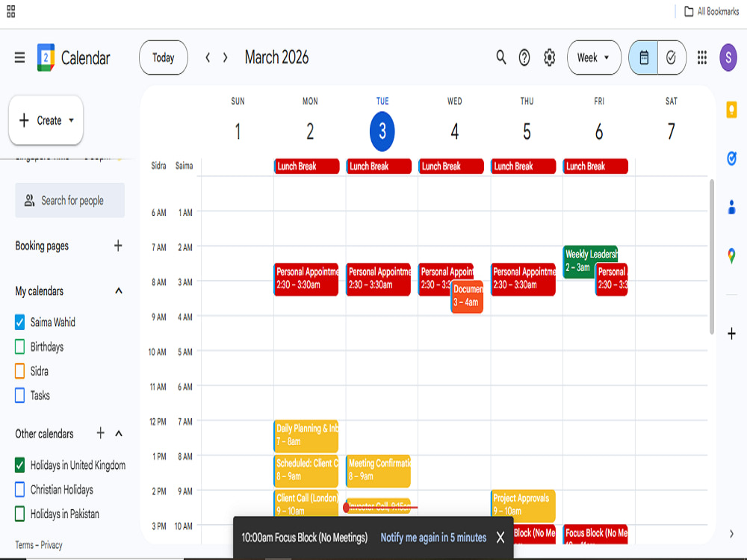Open Project Approvals 9 – 10am event
This screenshot has width=747, height=560.
pos(523,505)
